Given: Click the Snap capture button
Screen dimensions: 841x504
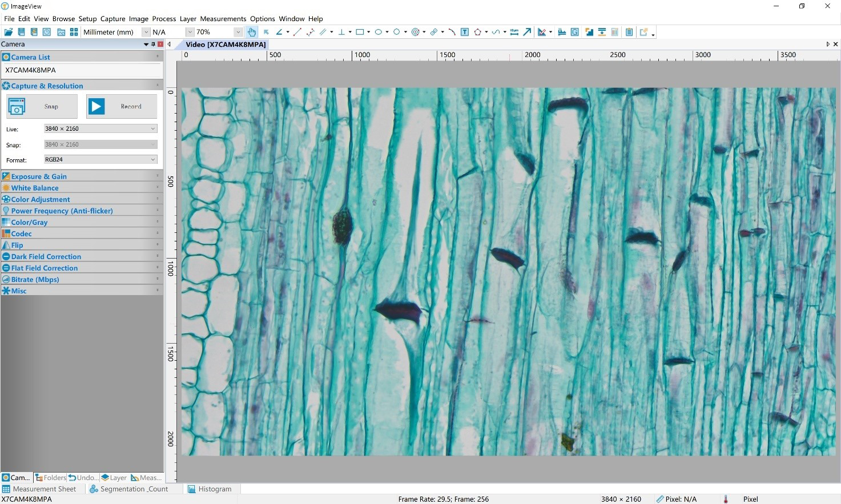Looking at the screenshot, I should [42, 107].
